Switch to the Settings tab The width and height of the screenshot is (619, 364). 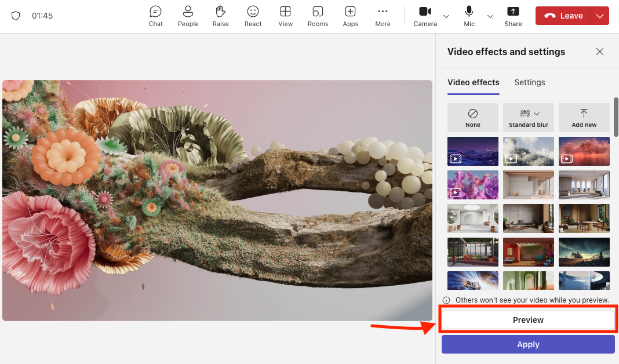point(529,82)
